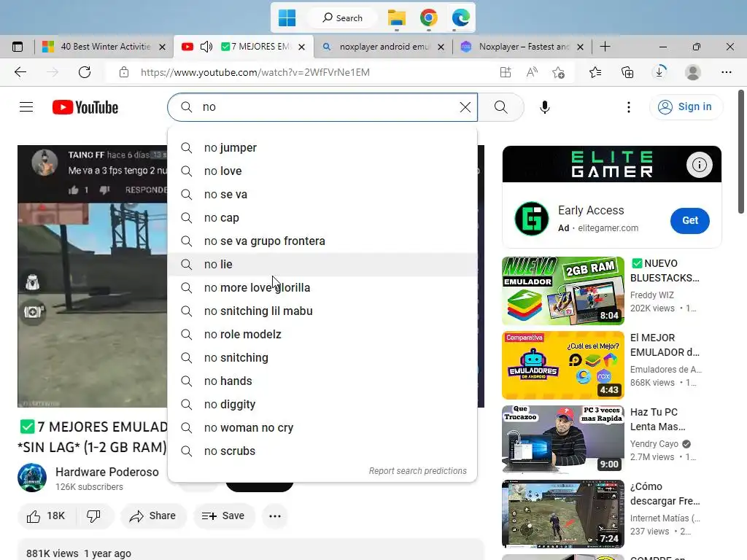Open YouTube settings three-dot menu
Screen dimensions: 747x560
629,107
